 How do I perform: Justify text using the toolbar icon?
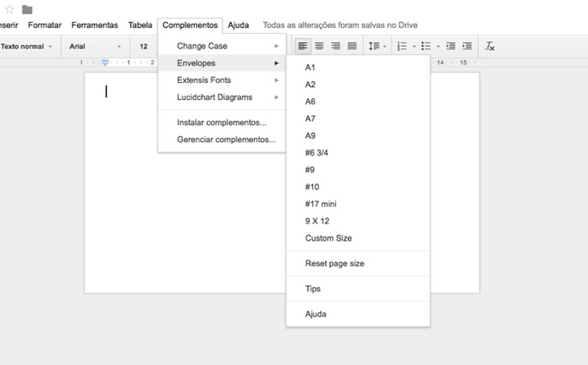[352, 46]
